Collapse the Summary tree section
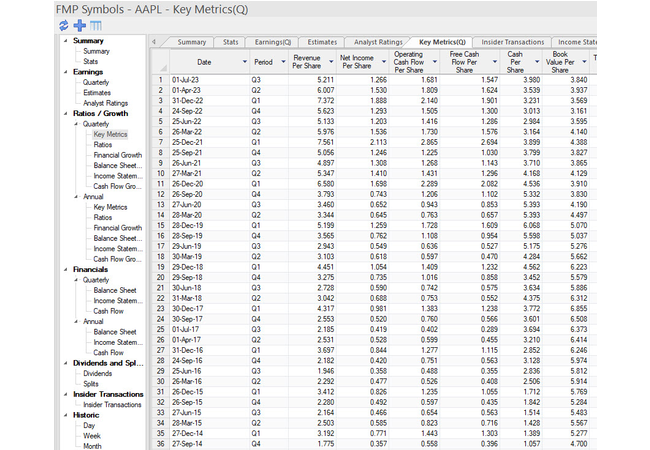650x450 pixels. point(65,41)
